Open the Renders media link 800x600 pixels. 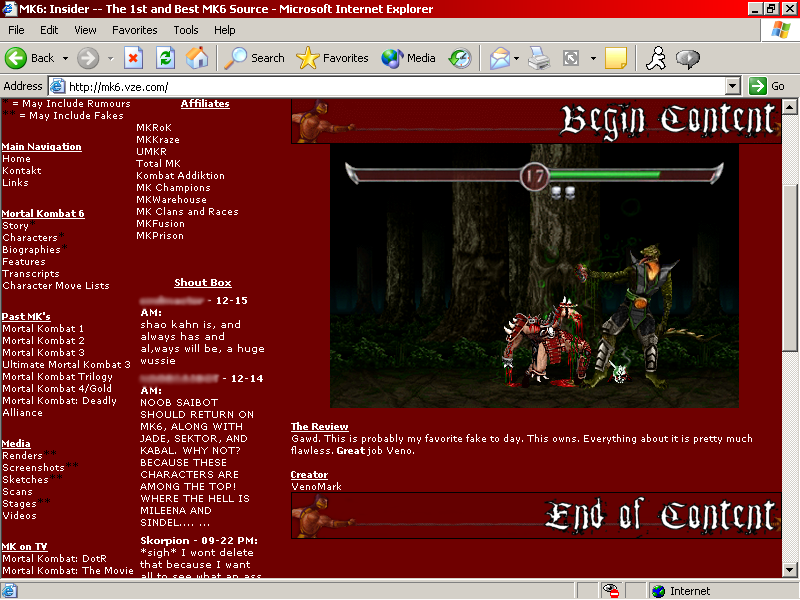[x=22, y=455]
